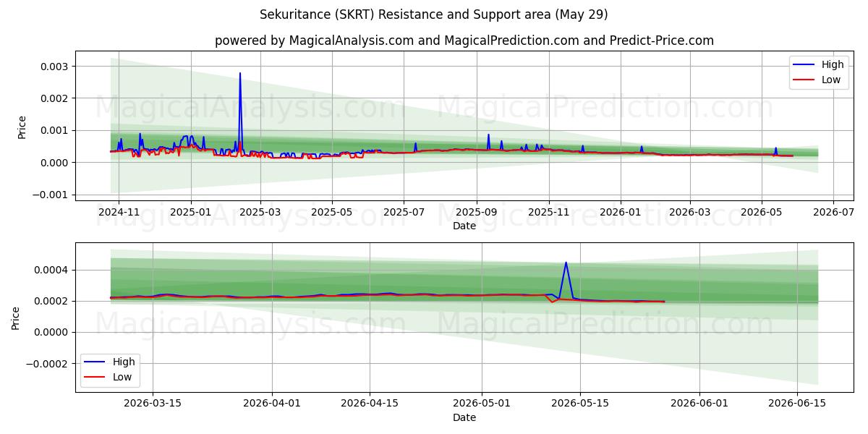
Task: Click the lower chart 'Price' y-axis label
Action: click(16, 318)
